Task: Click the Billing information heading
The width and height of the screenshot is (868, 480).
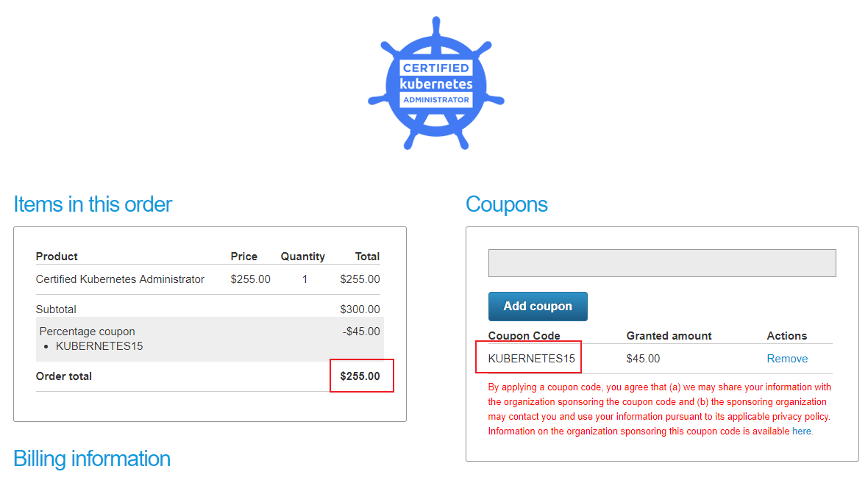Action: [92, 459]
